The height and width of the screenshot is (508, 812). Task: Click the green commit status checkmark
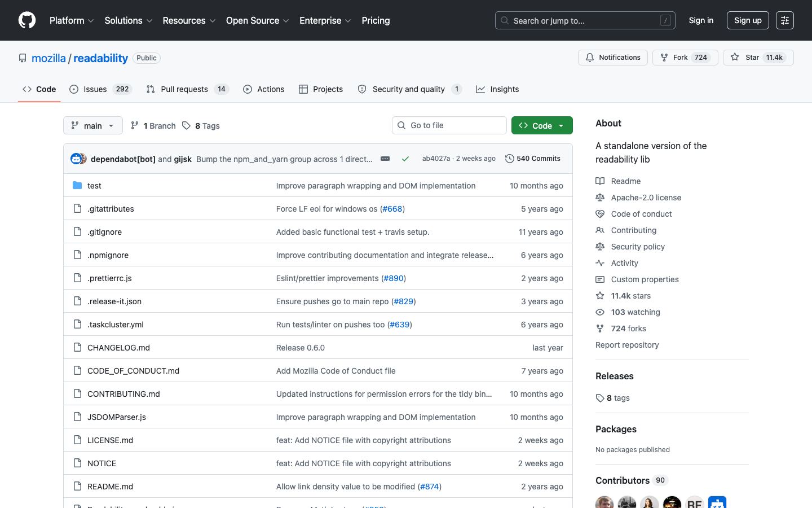click(x=405, y=159)
